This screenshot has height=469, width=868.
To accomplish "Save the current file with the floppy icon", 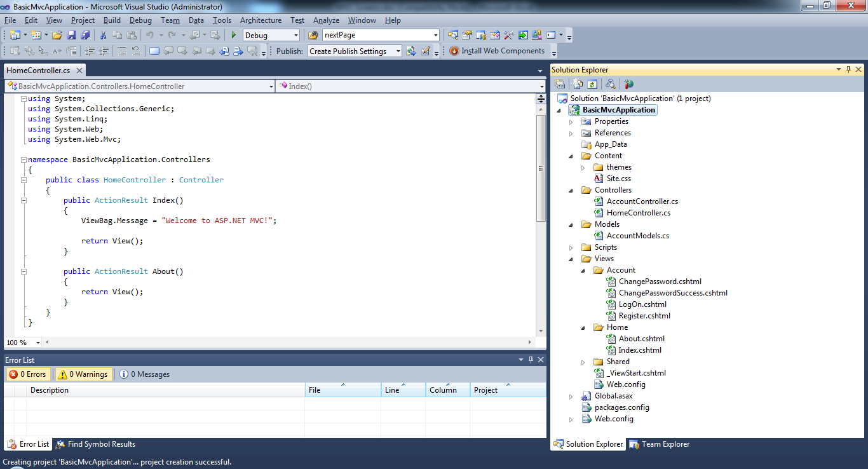I will (x=71, y=35).
